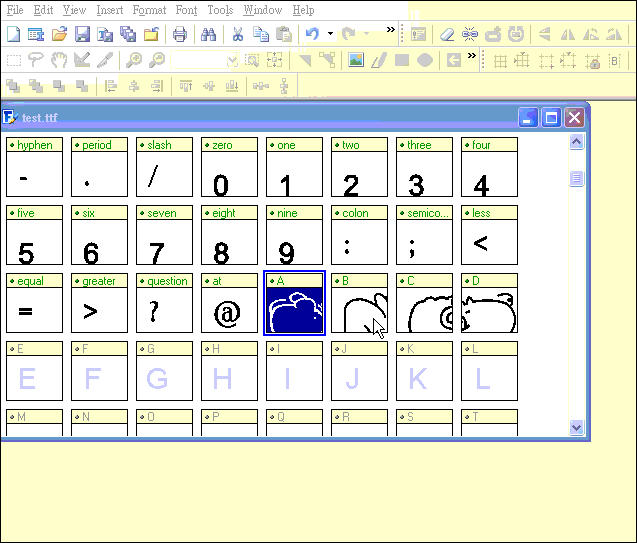Image resolution: width=637 pixels, height=543 pixels.
Task: Click the blue chain link icon
Action: 470,35
